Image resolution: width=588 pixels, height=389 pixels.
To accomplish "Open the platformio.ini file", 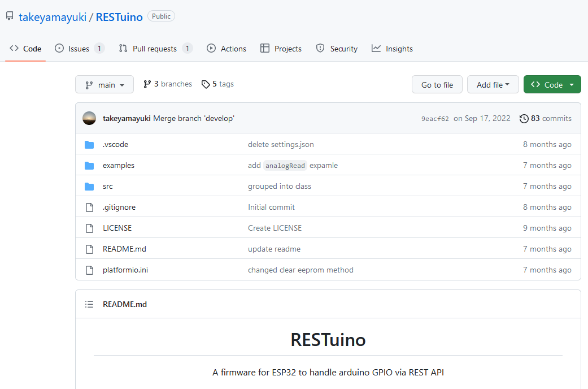I will point(125,270).
